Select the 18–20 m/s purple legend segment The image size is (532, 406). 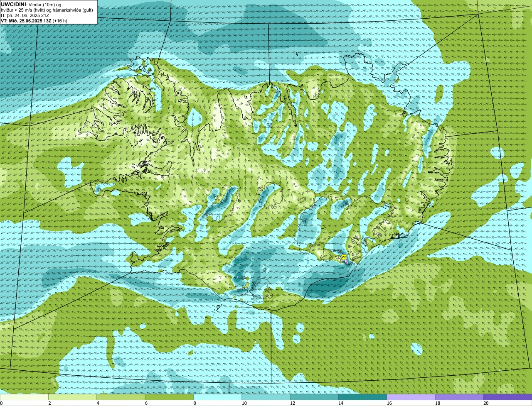pos(459,397)
